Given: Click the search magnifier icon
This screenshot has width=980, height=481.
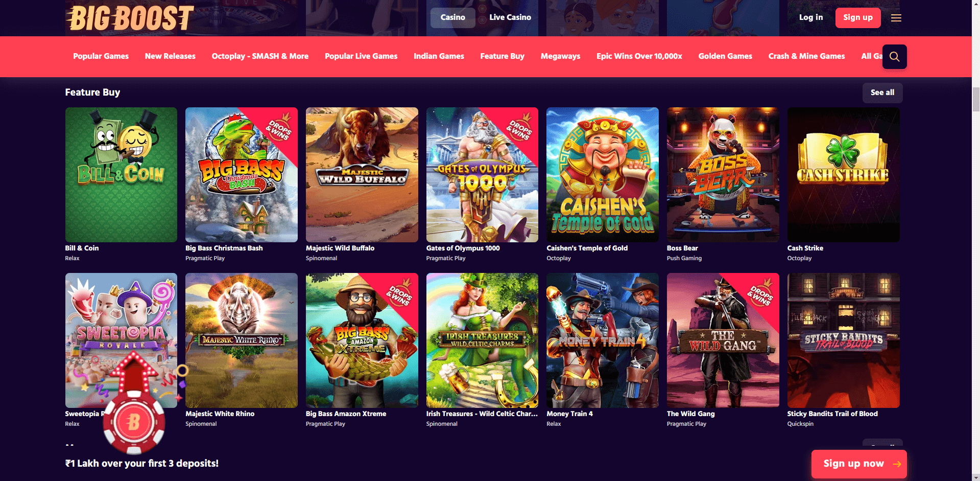Looking at the screenshot, I should pos(894,57).
